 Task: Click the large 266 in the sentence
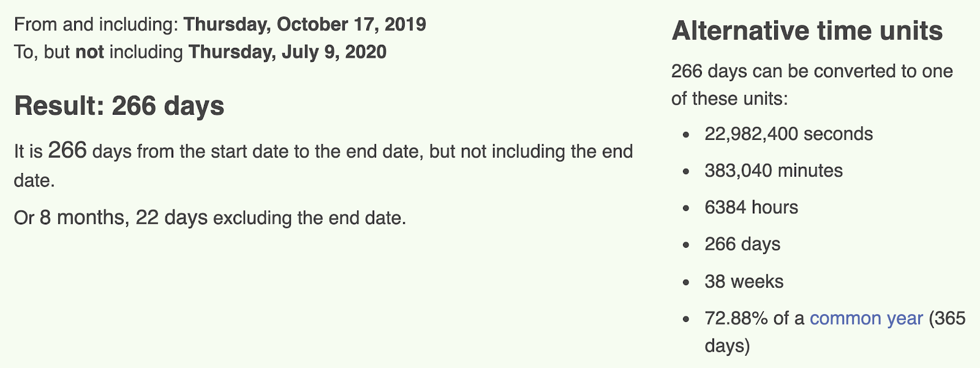coord(67,150)
